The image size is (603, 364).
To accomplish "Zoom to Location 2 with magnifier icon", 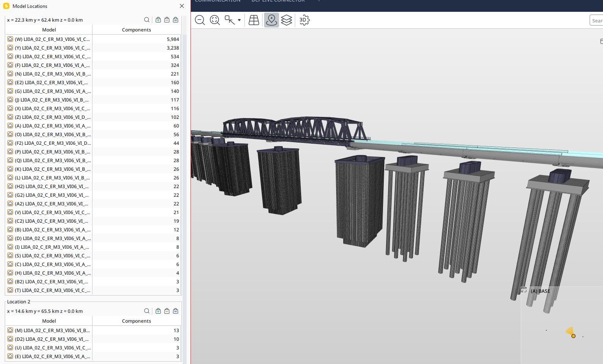I will click(x=147, y=311).
